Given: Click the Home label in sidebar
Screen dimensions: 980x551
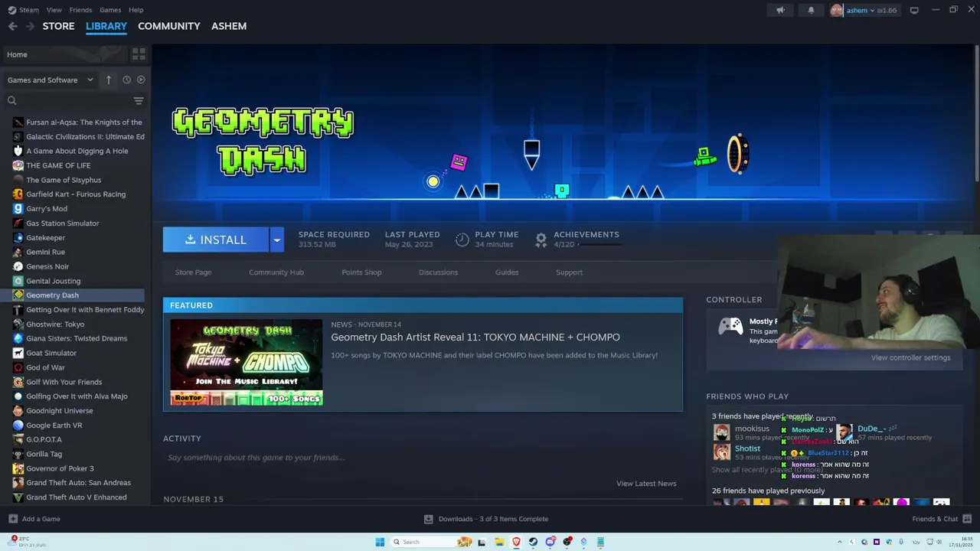Looking at the screenshot, I should pyautogui.click(x=17, y=54).
